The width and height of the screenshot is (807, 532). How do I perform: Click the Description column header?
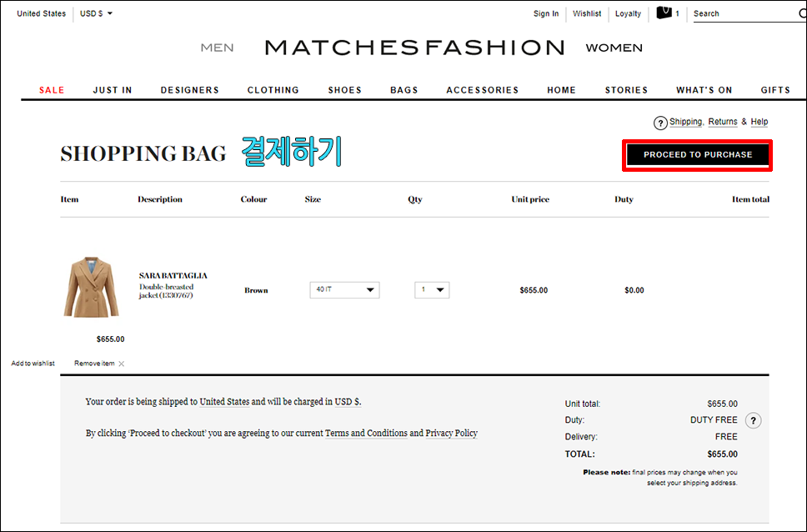point(160,199)
